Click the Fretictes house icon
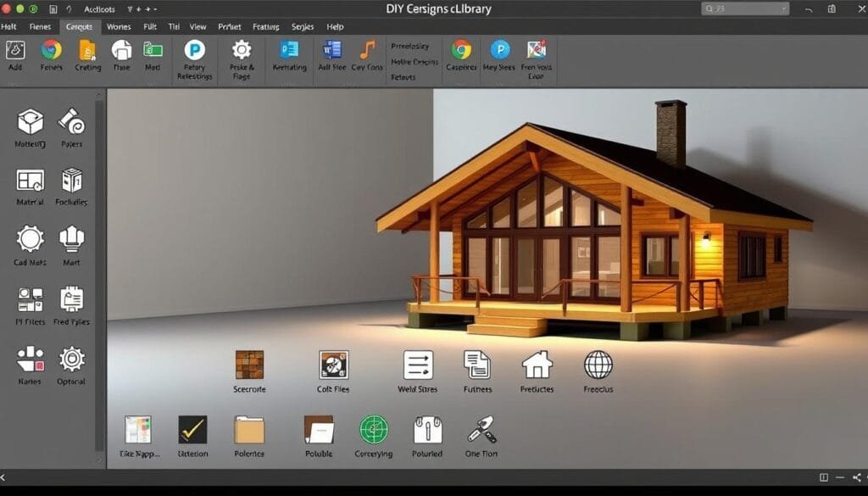 coord(536,366)
